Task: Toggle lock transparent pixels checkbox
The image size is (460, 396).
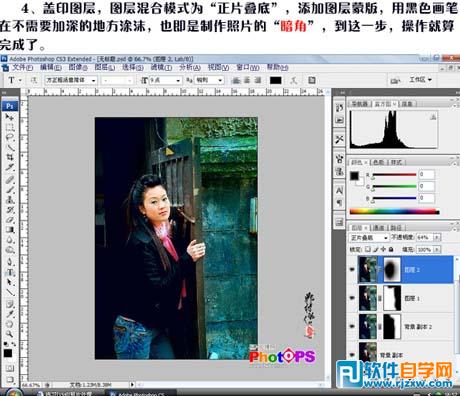Action: pos(367,249)
